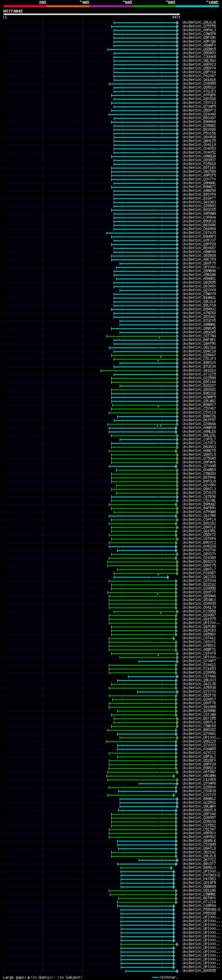Viewport: 222px width, 980px height.
Task: Select label UniRef100_A5ARF0
Action: [x=199, y=45]
